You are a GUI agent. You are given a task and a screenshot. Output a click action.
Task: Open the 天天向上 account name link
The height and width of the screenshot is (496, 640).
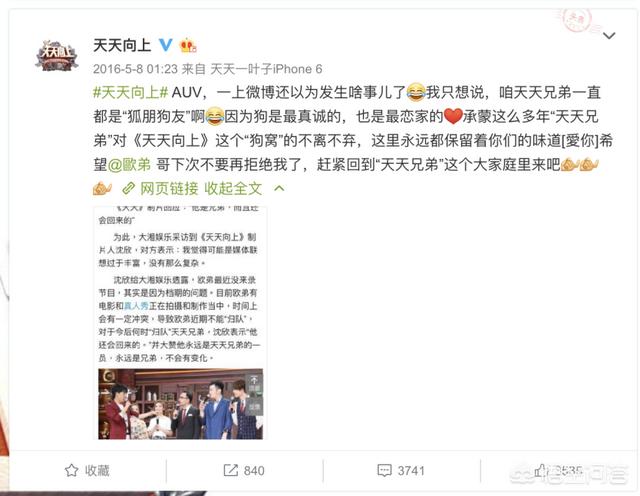122,45
